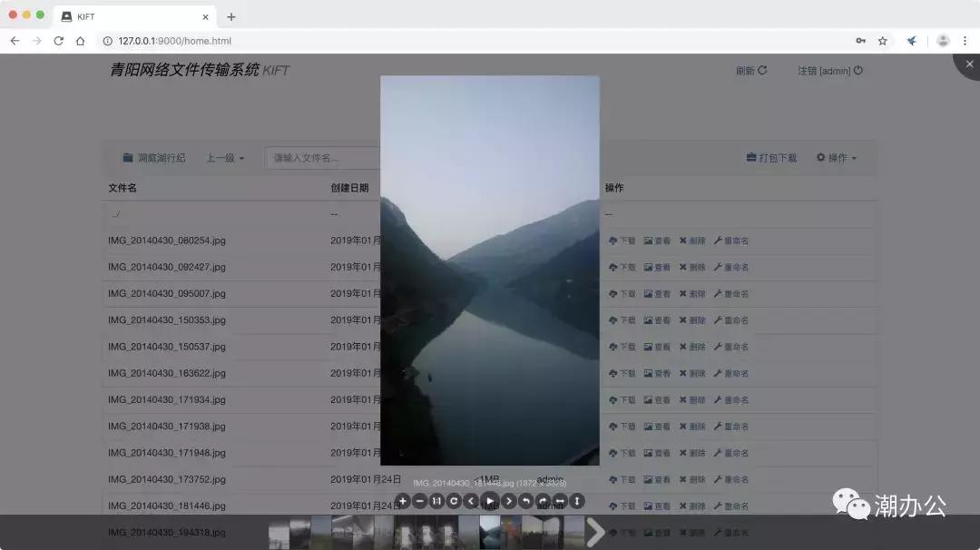Start the image slideshow playback
Image resolution: width=980 pixels, height=550 pixels.
(489, 500)
